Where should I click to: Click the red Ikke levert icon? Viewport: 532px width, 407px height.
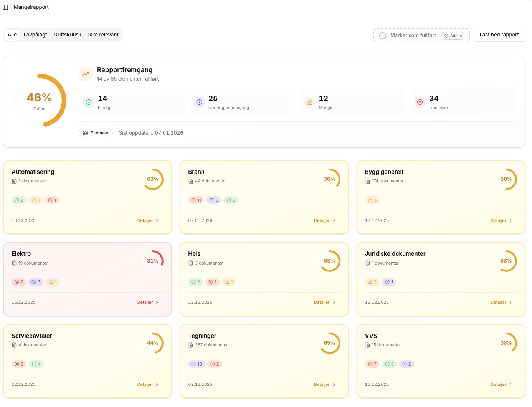click(420, 102)
